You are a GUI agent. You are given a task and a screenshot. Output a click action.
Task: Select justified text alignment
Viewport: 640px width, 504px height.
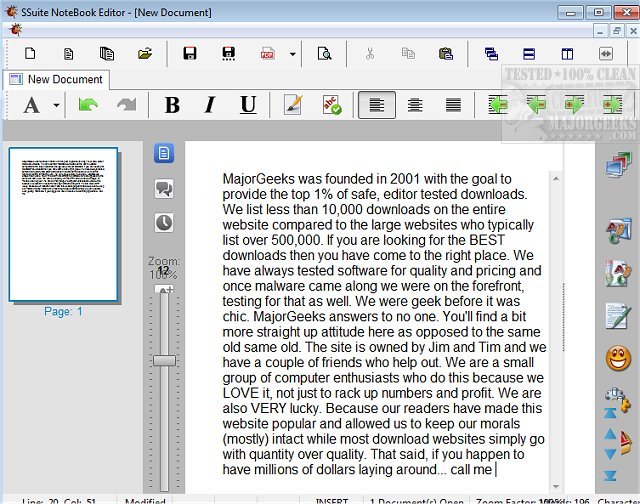coord(453,105)
